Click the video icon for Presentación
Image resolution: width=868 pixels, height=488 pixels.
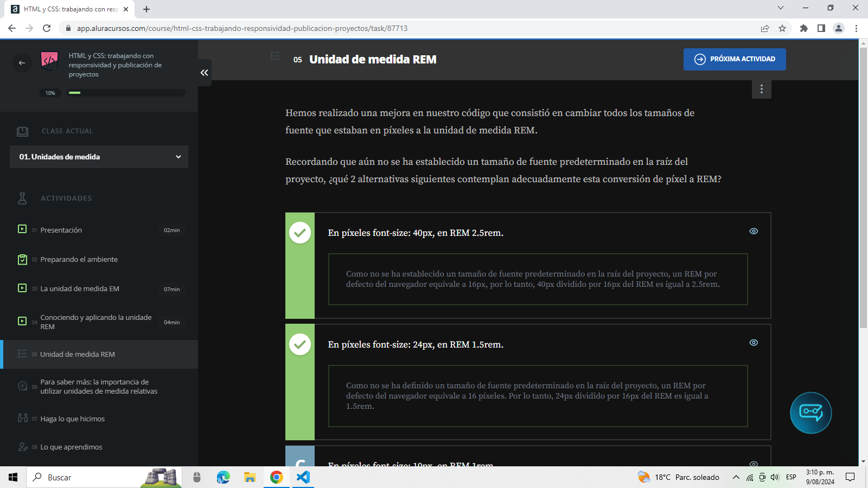(x=22, y=229)
